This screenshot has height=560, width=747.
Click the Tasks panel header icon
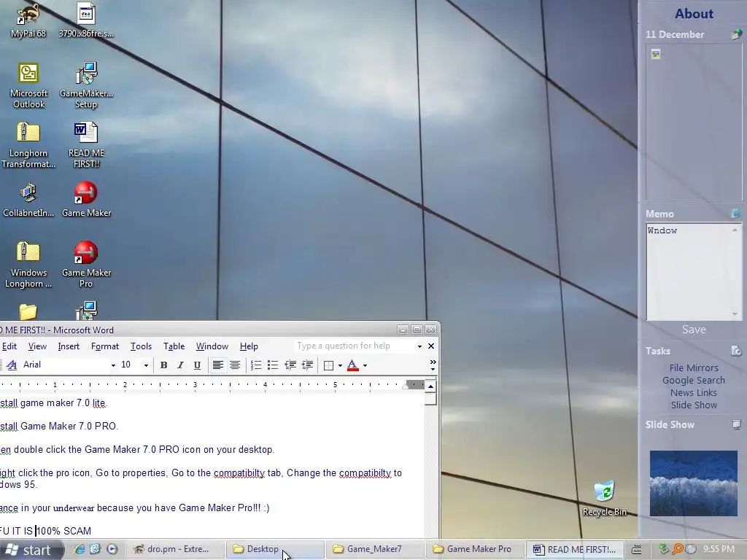pyautogui.click(x=736, y=351)
